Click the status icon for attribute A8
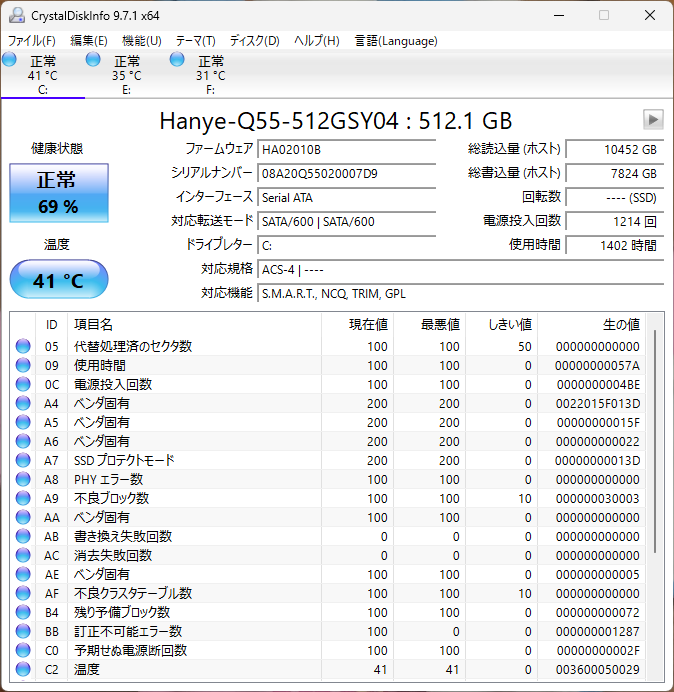This screenshot has height=692, width=674. pyautogui.click(x=23, y=479)
